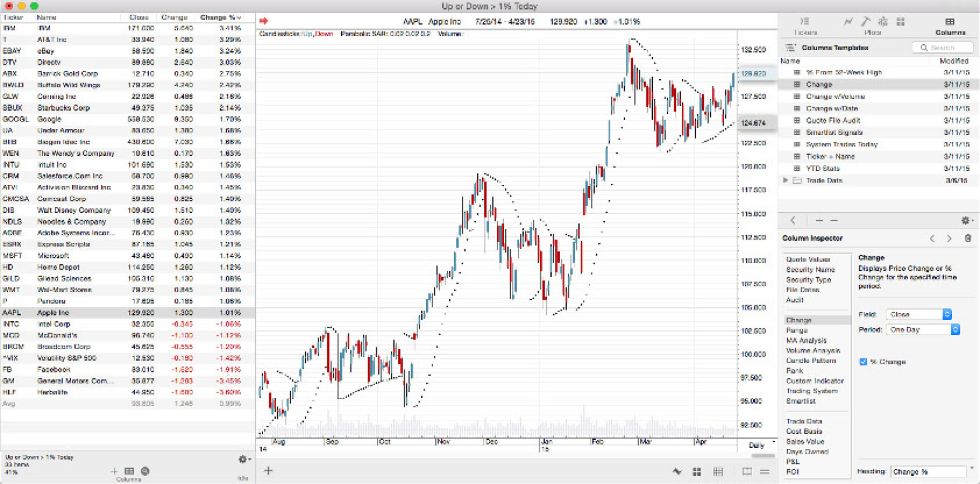The image size is (980, 484).
Task: Click the horizontal lines chart icon
Action: 765,472
